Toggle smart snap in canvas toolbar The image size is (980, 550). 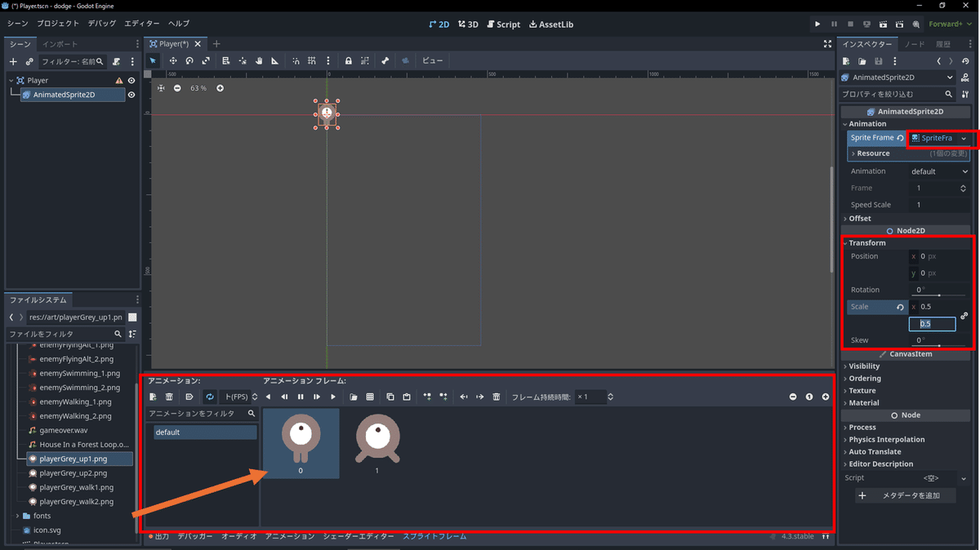[296, 60]
